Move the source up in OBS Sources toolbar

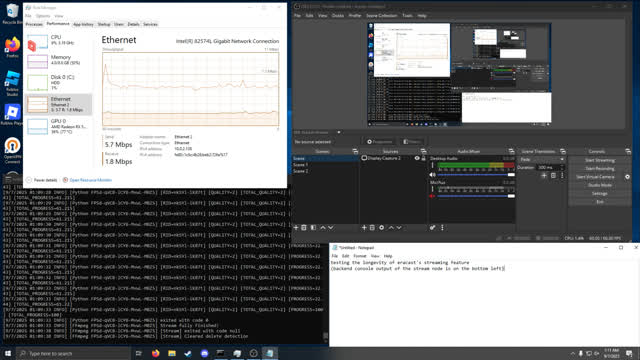[391, 228]
